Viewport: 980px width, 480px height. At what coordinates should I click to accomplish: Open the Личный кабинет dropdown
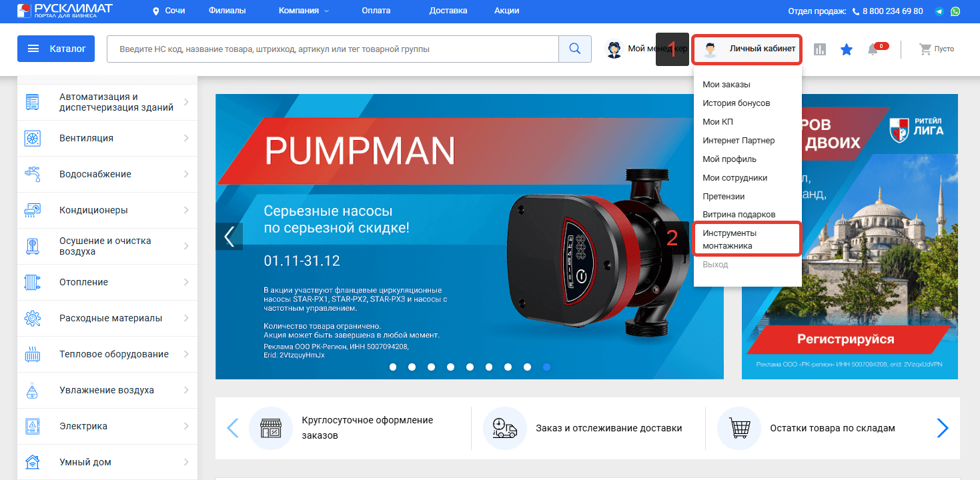pyautogui.click(x=747, y=49)
